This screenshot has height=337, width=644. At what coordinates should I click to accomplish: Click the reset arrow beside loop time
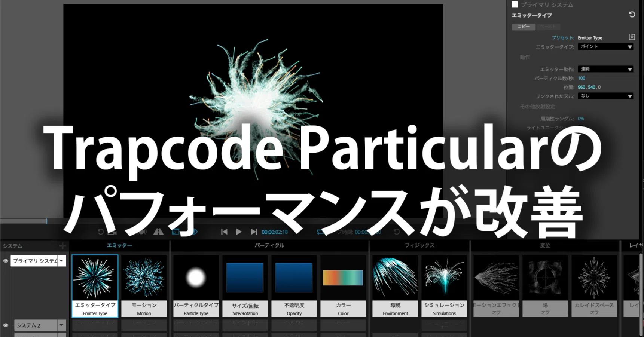coord(397,232)
